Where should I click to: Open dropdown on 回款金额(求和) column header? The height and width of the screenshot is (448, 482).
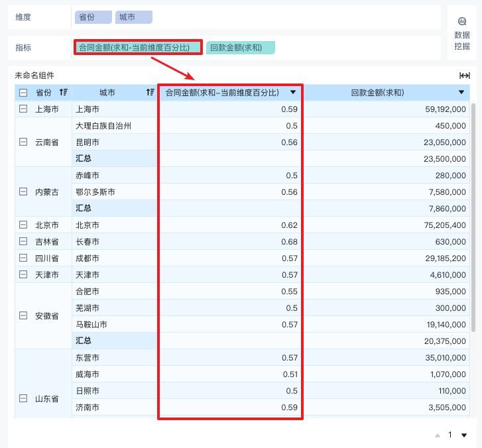[461, 92]
